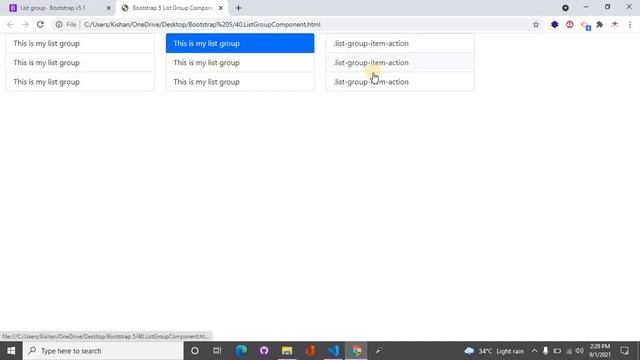The height and width of the screenshot is (360, 640).
Task: Click the hovered second .list-group-item-action link
Action: [x=400, y=62]
